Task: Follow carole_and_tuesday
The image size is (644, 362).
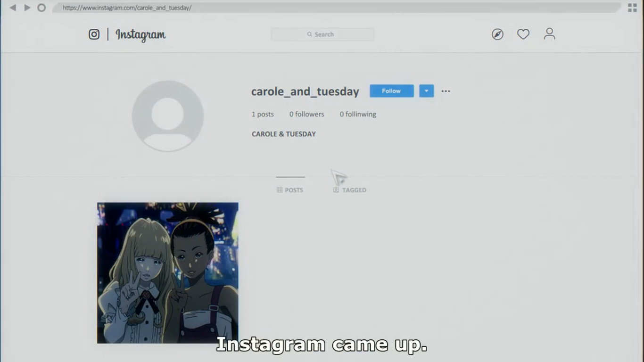Action: pyautogui.click(x=391, y=91)
